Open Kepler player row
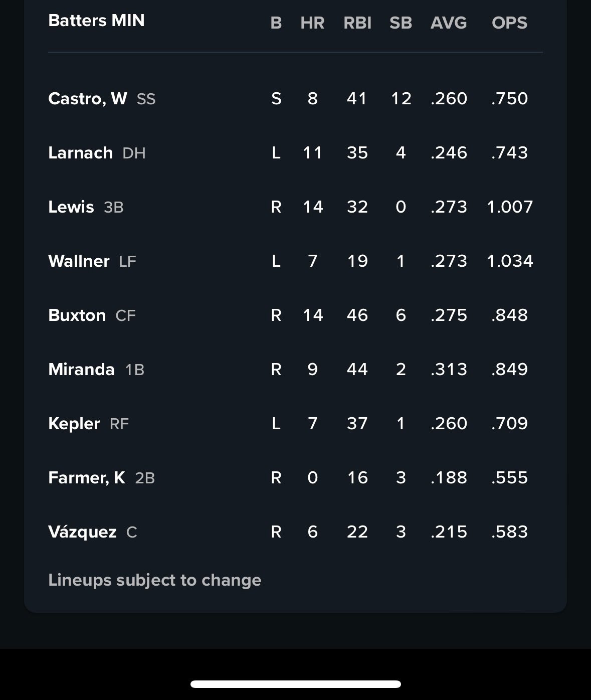591x700 pixels. pos(74,423)
